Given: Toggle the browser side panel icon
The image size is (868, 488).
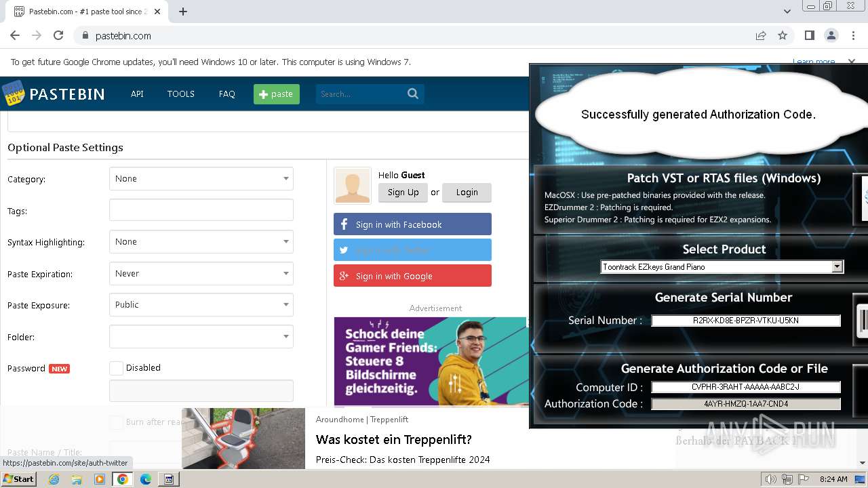Looking at the screenshot, I should (x=809, y=35).
